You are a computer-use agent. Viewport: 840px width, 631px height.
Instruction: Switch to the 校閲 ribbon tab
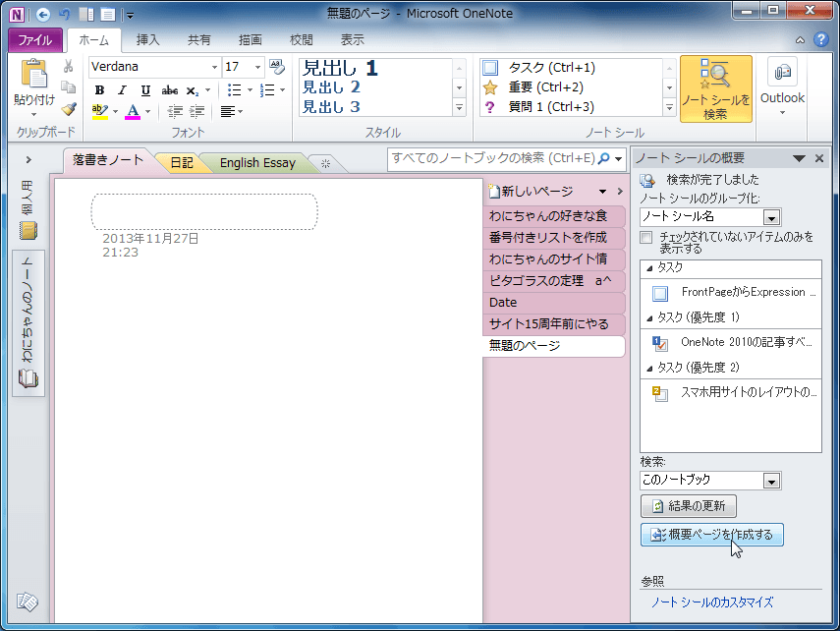[301, 40]
